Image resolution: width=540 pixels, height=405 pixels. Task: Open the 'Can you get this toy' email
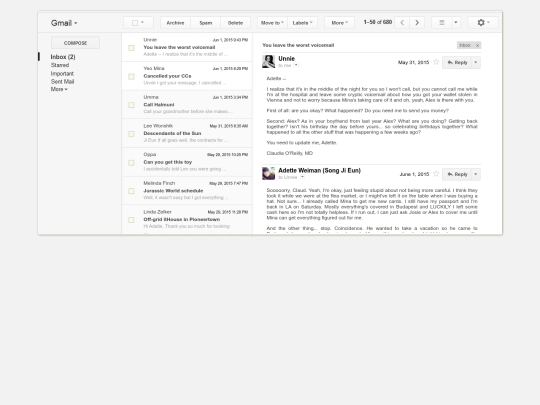[x=187, y=162]
